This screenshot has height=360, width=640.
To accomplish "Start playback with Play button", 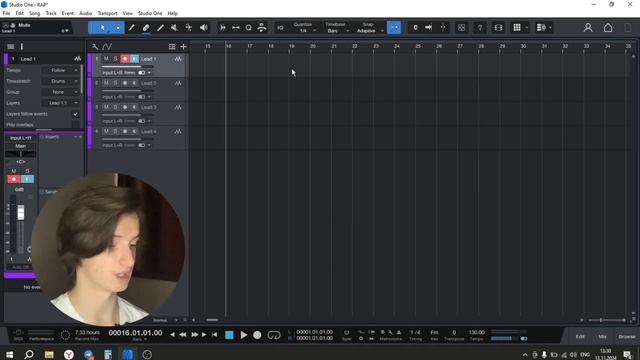I will [x=244, y=335].
